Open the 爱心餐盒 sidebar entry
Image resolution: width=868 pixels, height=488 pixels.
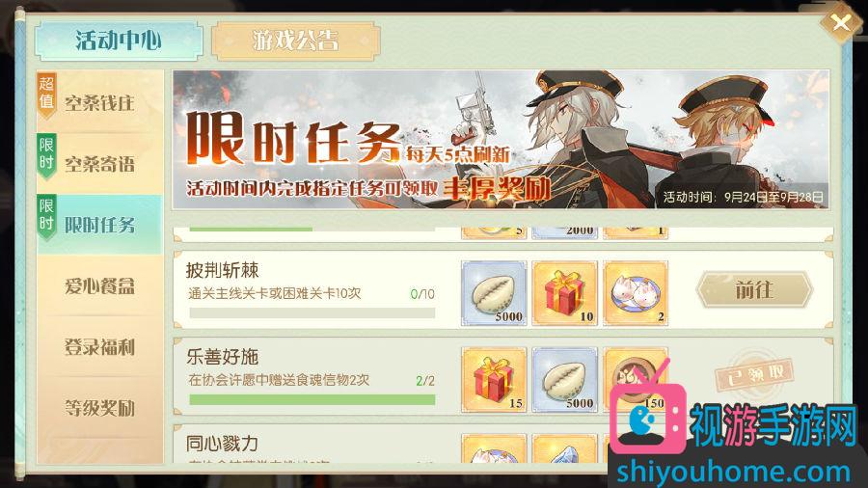(x=99, y=286)
